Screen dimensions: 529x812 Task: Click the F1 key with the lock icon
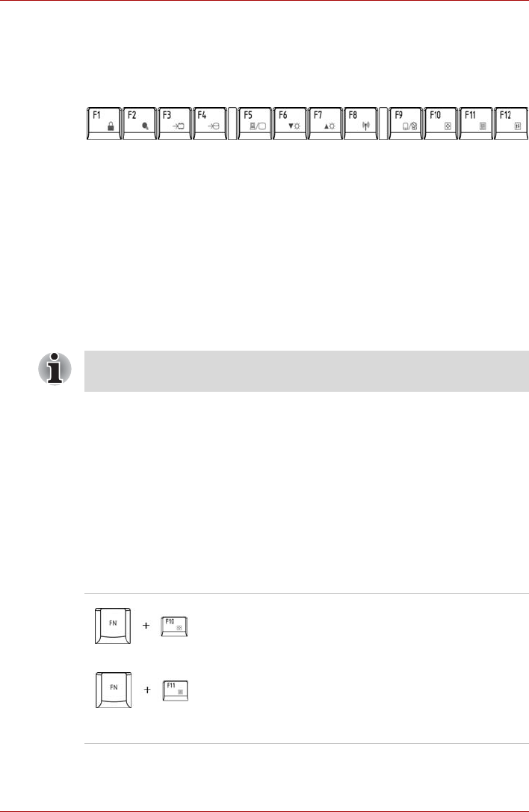103,122
